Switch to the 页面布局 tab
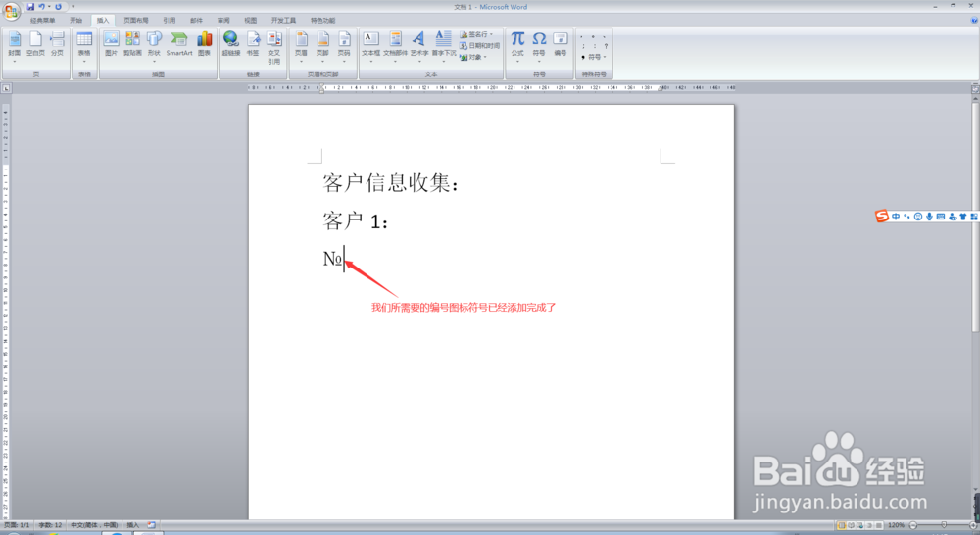This screenshot has height=535, width=980. pos(135,20)
